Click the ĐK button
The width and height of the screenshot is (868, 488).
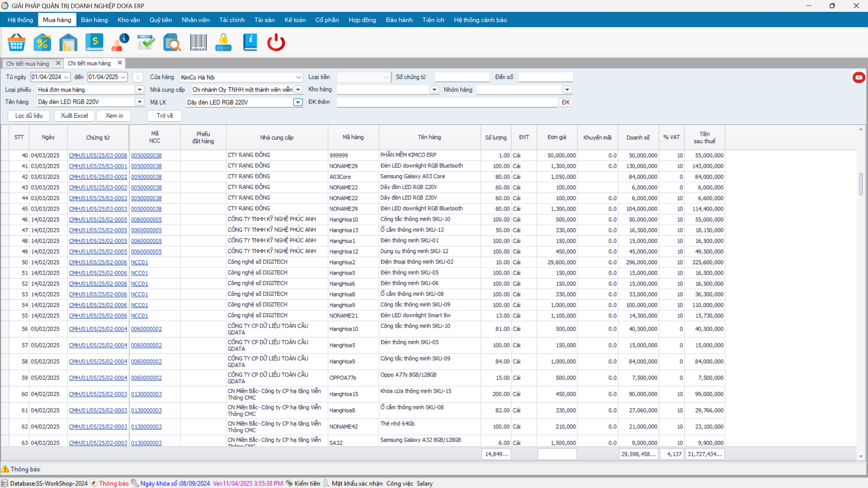point(565,102)
